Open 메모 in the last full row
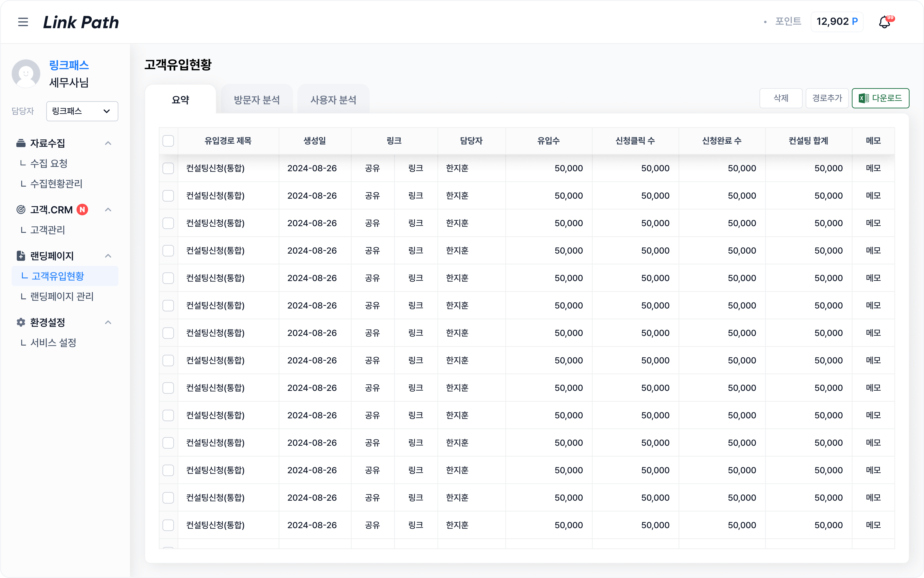Viewport: 924px width, 578px height. coord(873,525)
